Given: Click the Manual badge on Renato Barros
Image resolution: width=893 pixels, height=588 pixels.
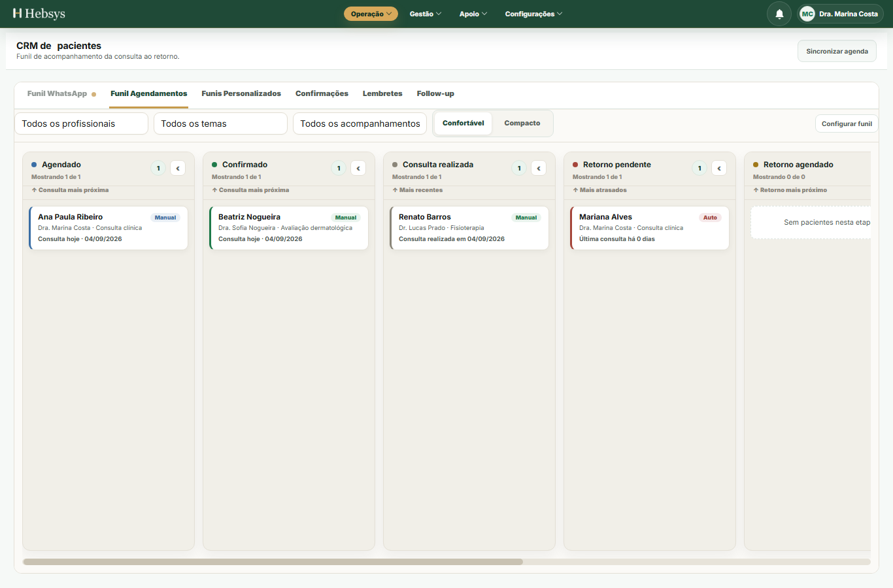Looking at the screenshot, I should tap(526, 218).
